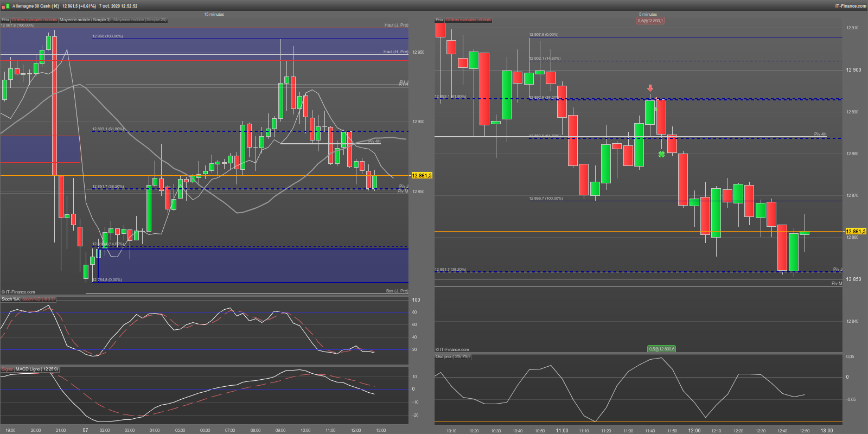Click the 15 minutes timeframe title
The width and height of the screenshot is (868, 434).
point(214,14)
